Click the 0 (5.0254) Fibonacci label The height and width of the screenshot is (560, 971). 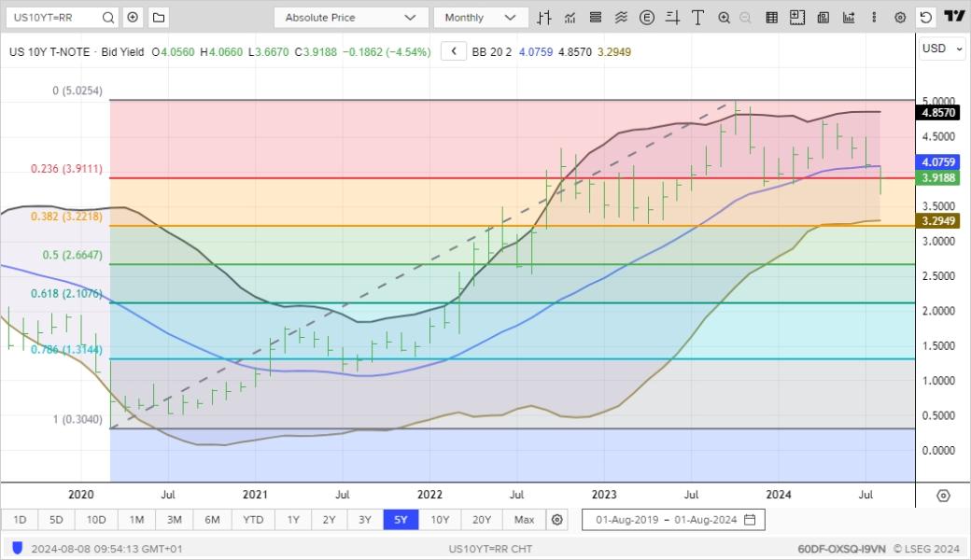77,91
